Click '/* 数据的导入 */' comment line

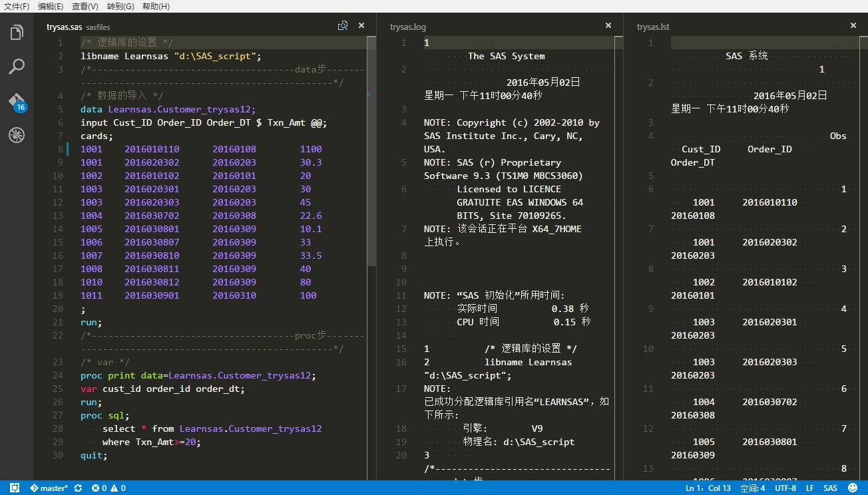(122, 96)
